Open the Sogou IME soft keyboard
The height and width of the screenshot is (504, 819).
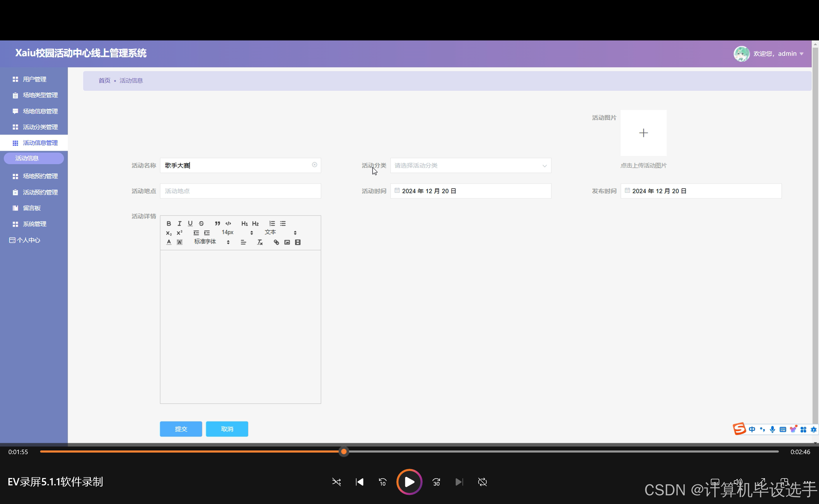(x=783, y=429)
